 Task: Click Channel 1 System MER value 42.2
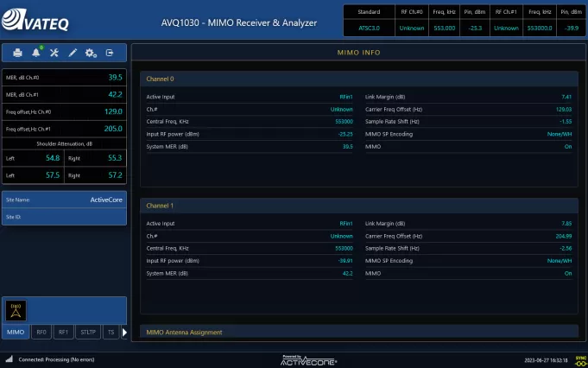pos(348,274)
